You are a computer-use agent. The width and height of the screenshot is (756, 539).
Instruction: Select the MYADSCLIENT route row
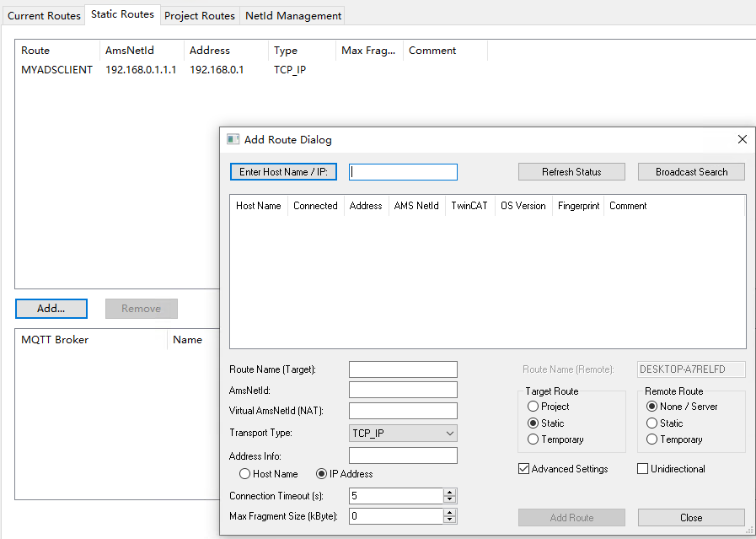click(x=56, y=70)
